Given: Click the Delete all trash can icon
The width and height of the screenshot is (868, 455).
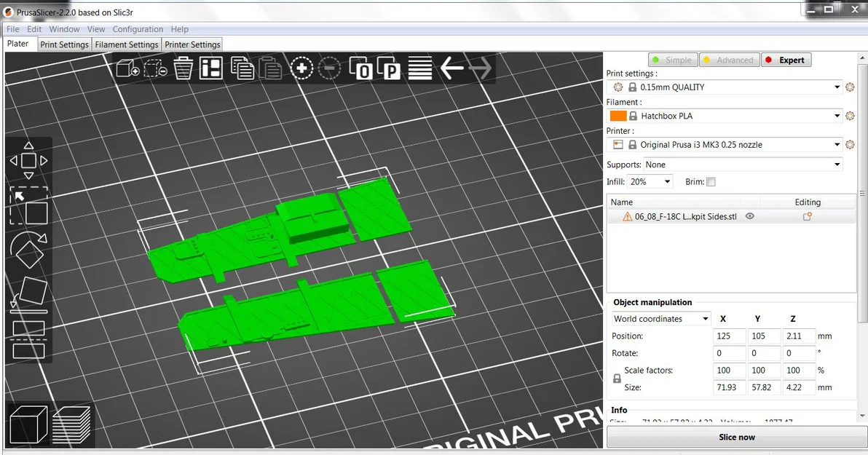Looking at the screenshot, I should coord(184,68).
